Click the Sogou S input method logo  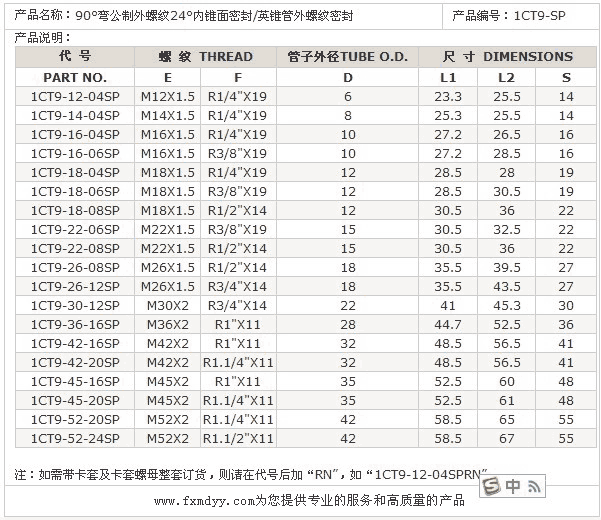click(x=490, y=487)
